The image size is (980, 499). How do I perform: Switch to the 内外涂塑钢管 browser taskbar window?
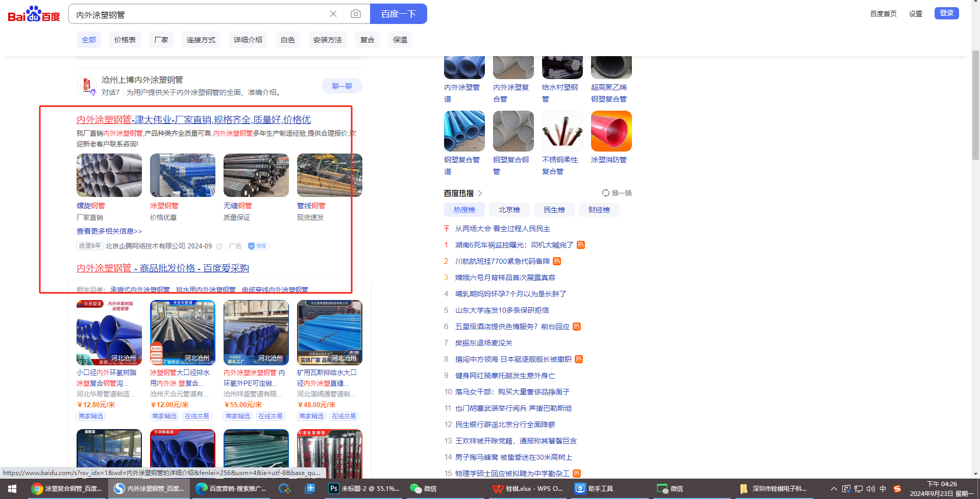point(149,489)
